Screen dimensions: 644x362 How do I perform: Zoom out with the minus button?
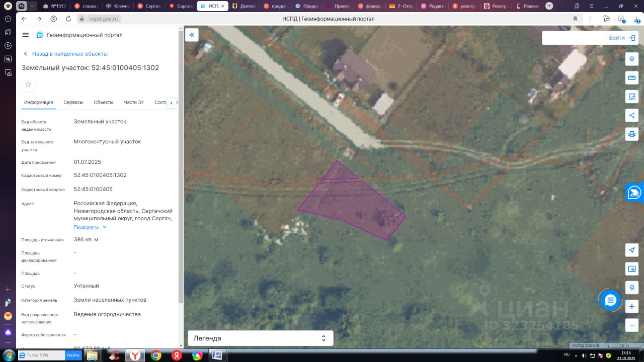(x=632, y=325)
